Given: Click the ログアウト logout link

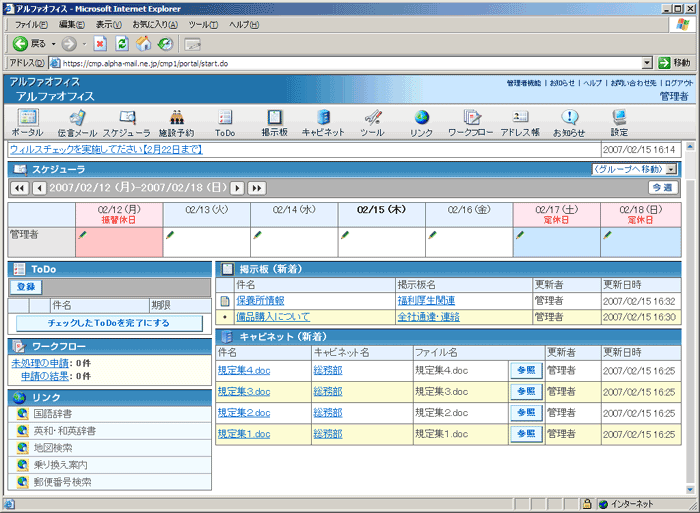Looking at the screenshot, I should 679,83.
